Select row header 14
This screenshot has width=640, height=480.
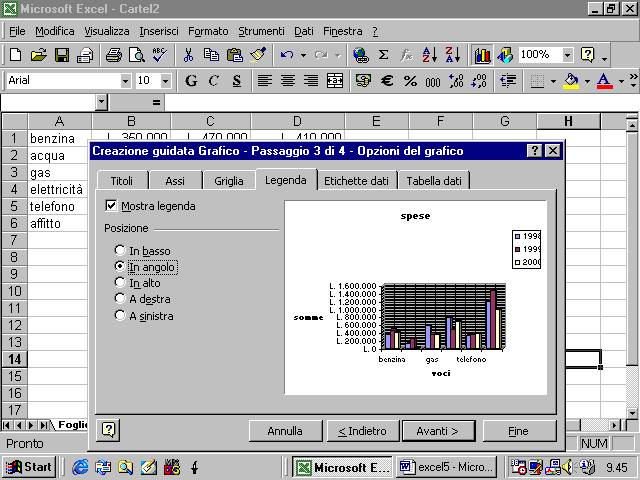click(14, 359)
